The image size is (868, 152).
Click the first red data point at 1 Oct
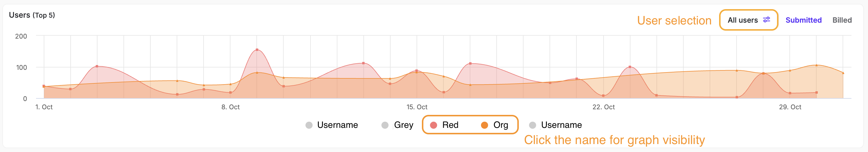(44, 86)
